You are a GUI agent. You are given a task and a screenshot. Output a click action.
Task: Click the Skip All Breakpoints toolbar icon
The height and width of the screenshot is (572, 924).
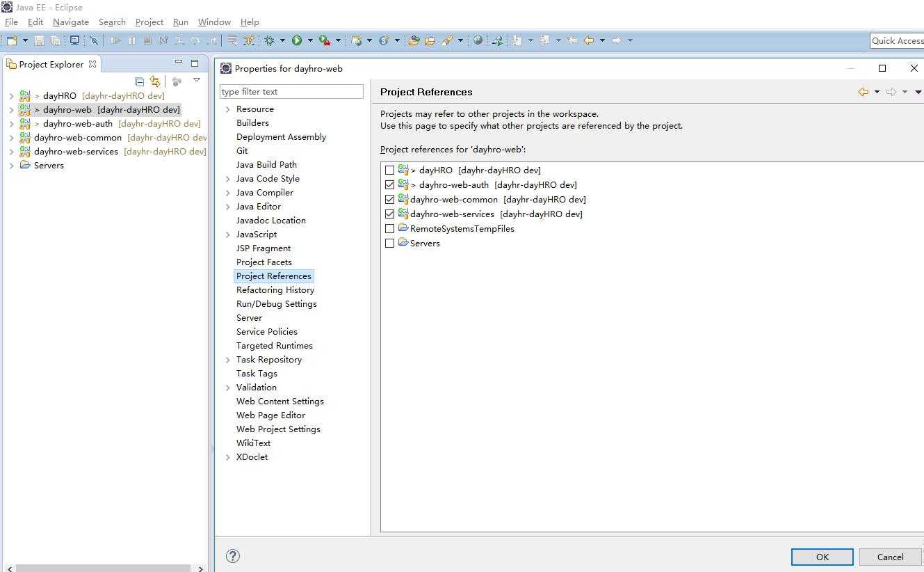94,40
